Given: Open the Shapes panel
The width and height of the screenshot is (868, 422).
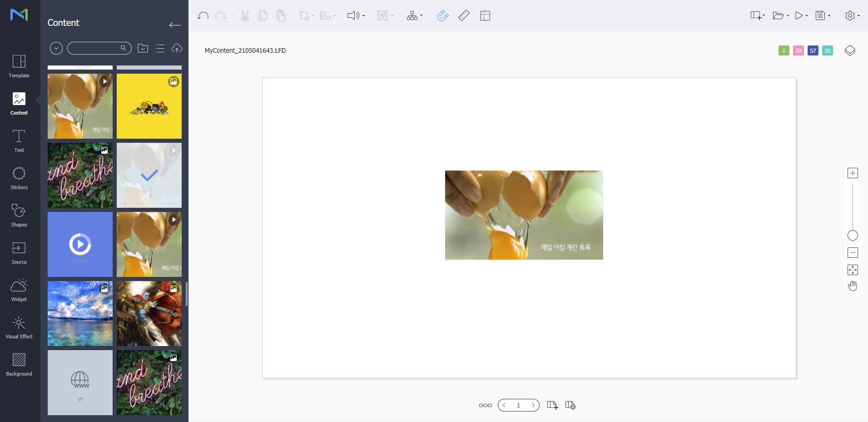Looking at the screenshot, I should coord(19,216).
